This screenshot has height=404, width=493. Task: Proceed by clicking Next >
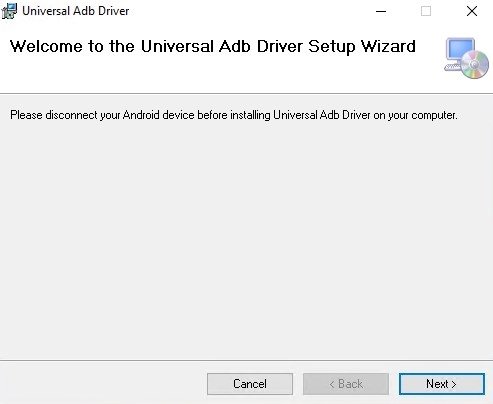tap(442, 384)
